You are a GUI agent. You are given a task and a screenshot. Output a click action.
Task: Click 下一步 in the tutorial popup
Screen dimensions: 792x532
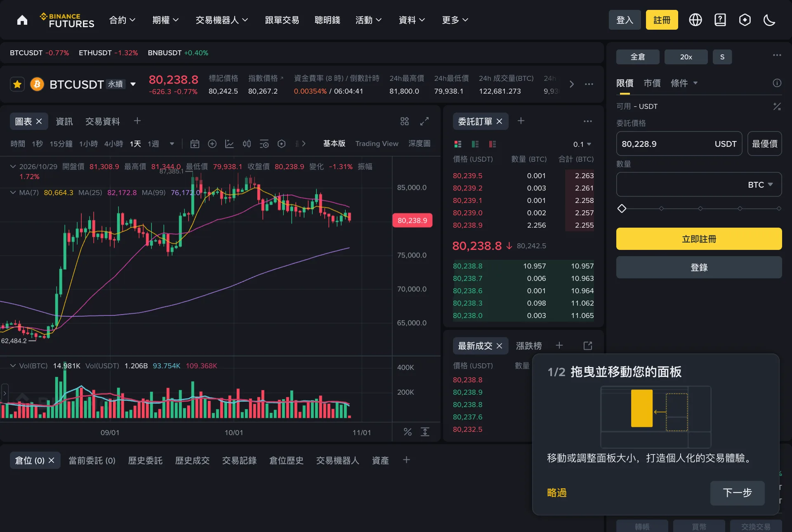tap(737, 493)
